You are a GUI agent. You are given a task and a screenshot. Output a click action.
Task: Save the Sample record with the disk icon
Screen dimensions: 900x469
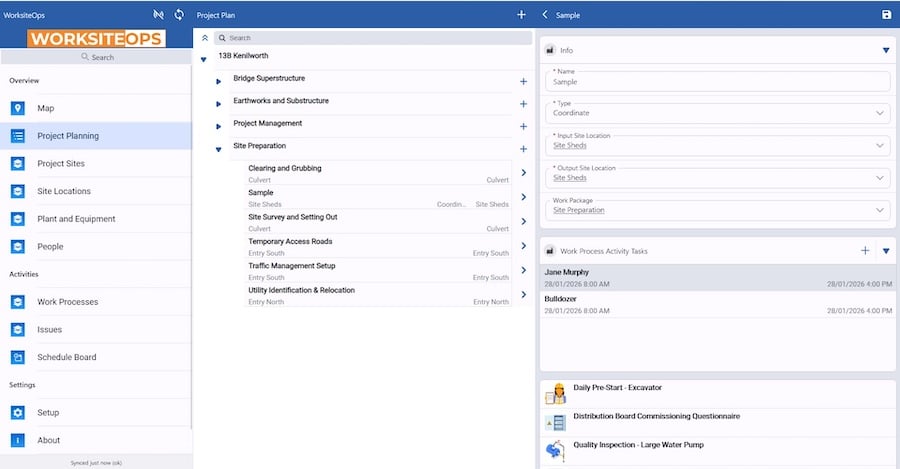886,14
